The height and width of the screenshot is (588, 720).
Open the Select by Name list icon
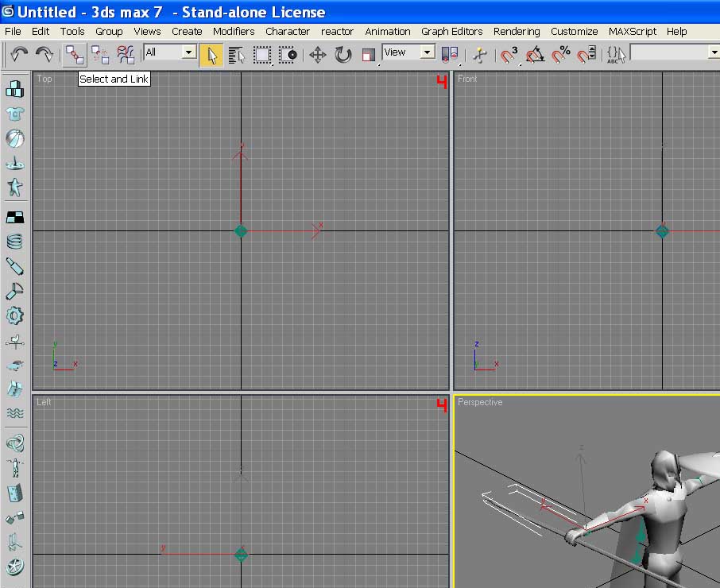pyautogui.click(x=237, y=55)
